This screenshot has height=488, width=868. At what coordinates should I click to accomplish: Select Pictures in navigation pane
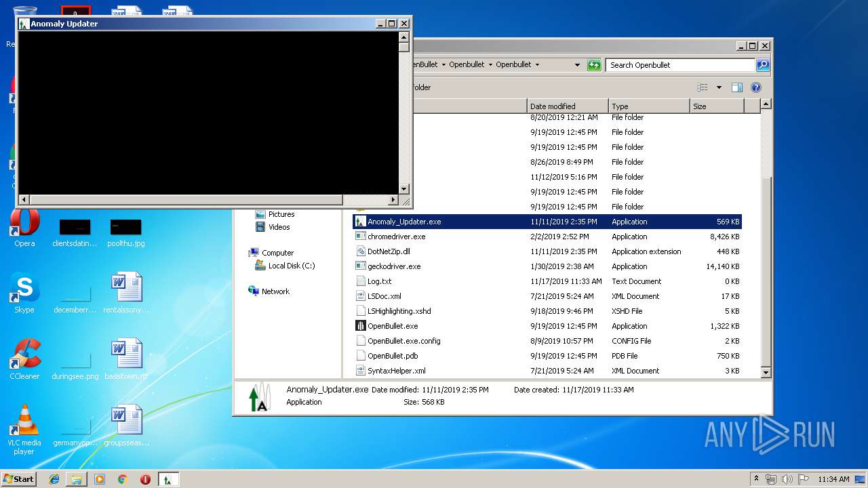[x=281, y=214]
